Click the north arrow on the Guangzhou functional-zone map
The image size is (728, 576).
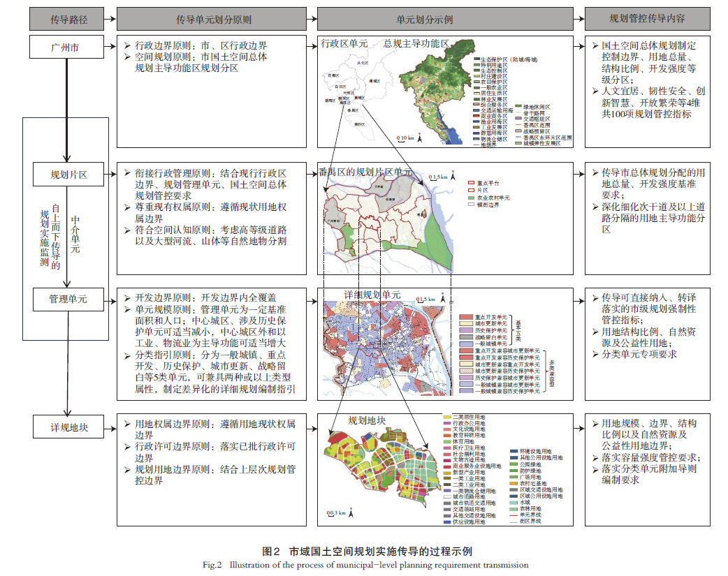(420, 138)
